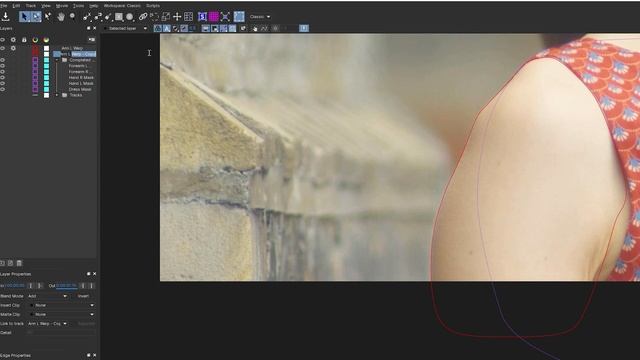
Task: Select the Hand pan tool
Action: [61, 17]
